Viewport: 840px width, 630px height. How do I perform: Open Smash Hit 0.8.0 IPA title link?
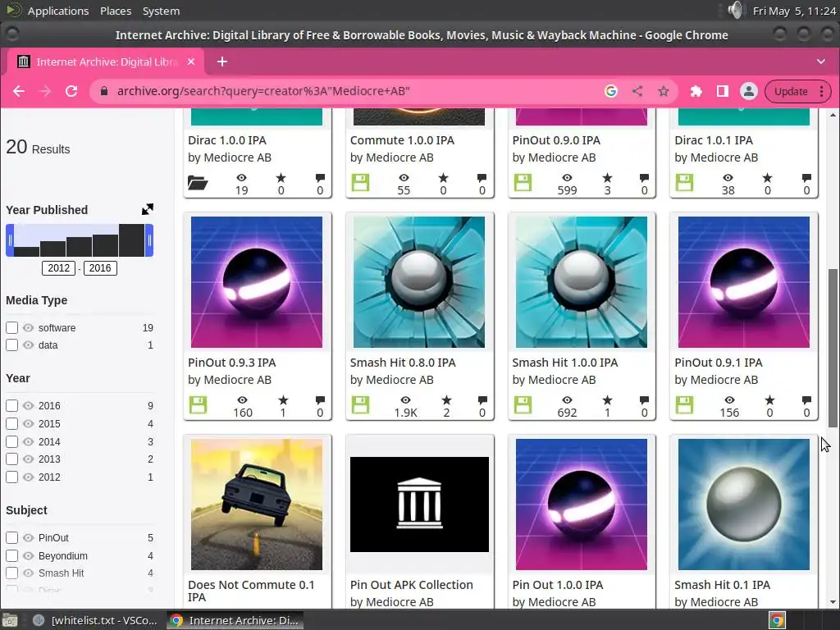click(x=403, y=363)
